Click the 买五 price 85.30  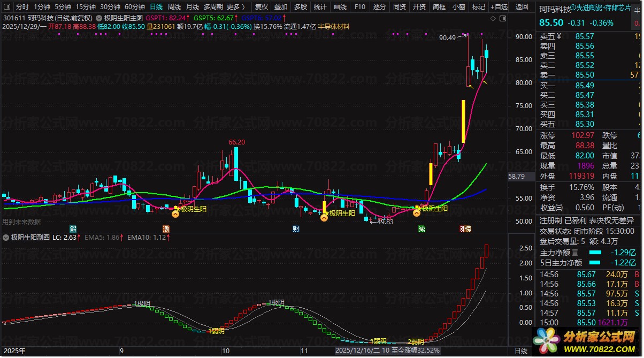(x=585, y=124)
